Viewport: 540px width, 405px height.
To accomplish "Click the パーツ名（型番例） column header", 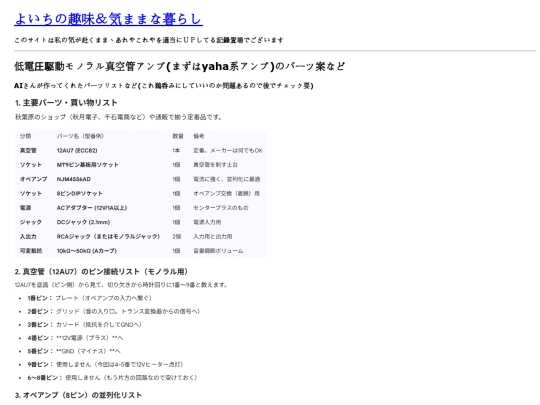I will coord(80,136).
